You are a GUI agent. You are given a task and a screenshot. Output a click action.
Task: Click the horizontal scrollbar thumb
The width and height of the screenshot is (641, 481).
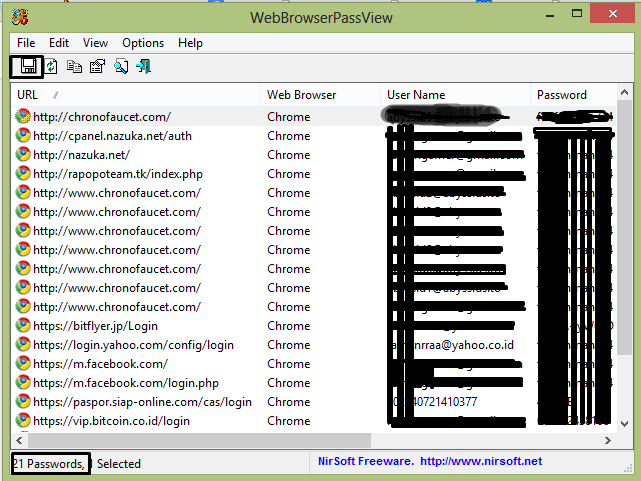(x=199, y=441)
